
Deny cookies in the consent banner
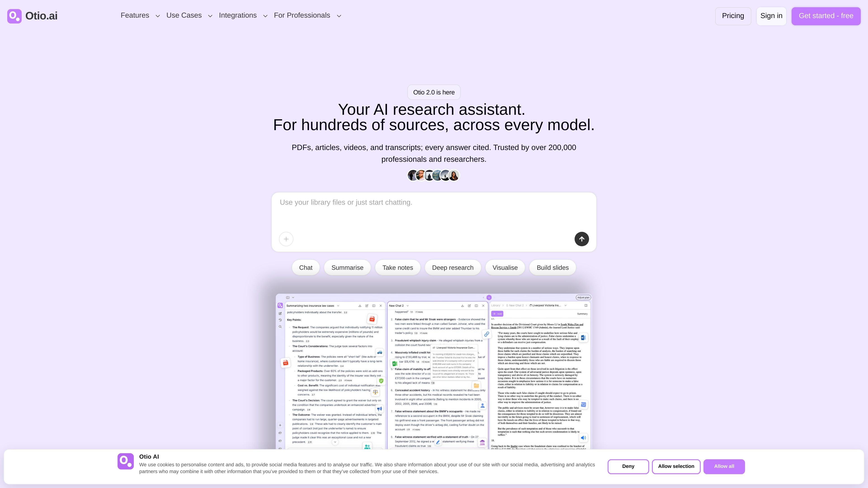pyautogui.click(x=628, y=467)
